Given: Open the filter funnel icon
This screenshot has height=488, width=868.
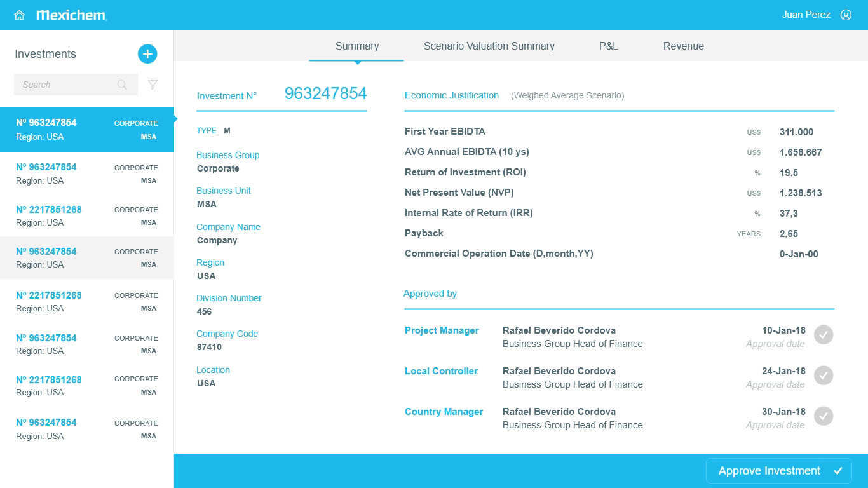Looking at the screenshot, I should [x=153, y=85].
